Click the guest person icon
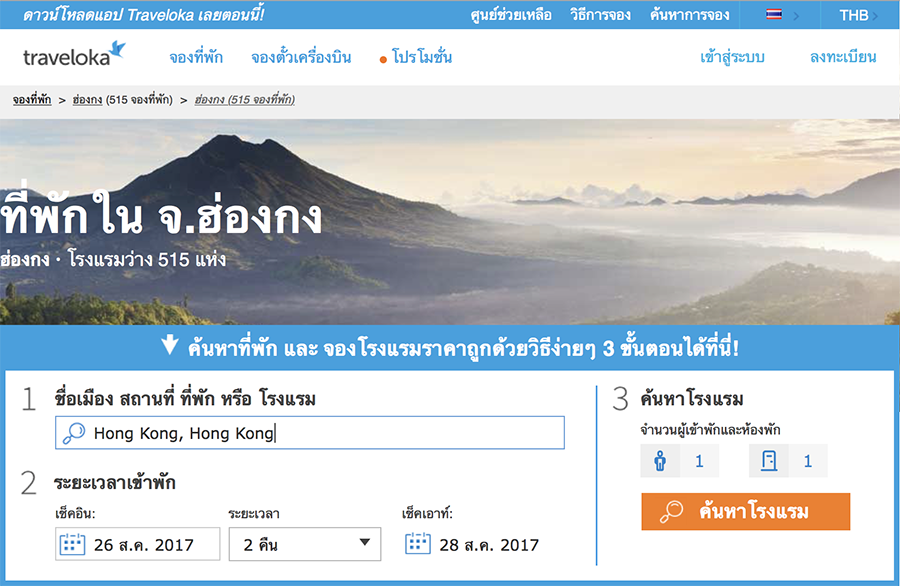Image resolution: width=900 pixels, height=586 pixels. [x=660, y=460]
